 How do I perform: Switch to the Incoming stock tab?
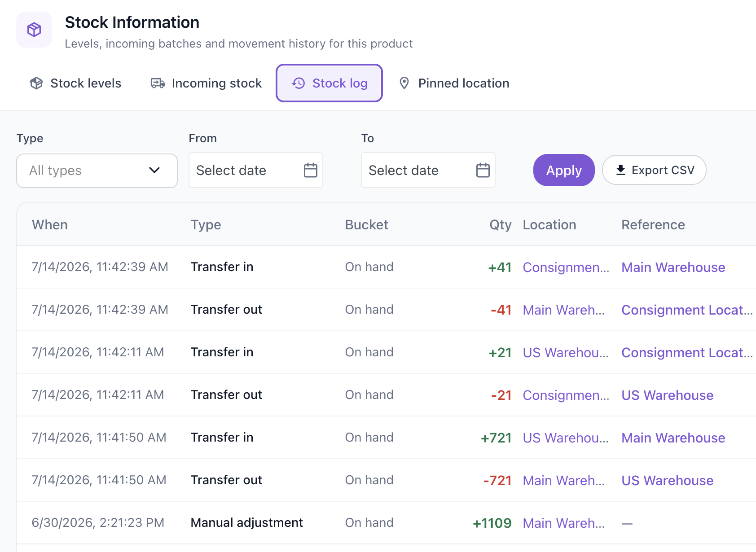point(206,83)
